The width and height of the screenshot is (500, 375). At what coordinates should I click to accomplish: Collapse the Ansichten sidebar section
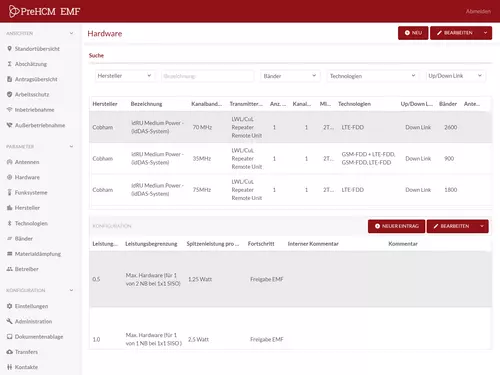[71, 33]
